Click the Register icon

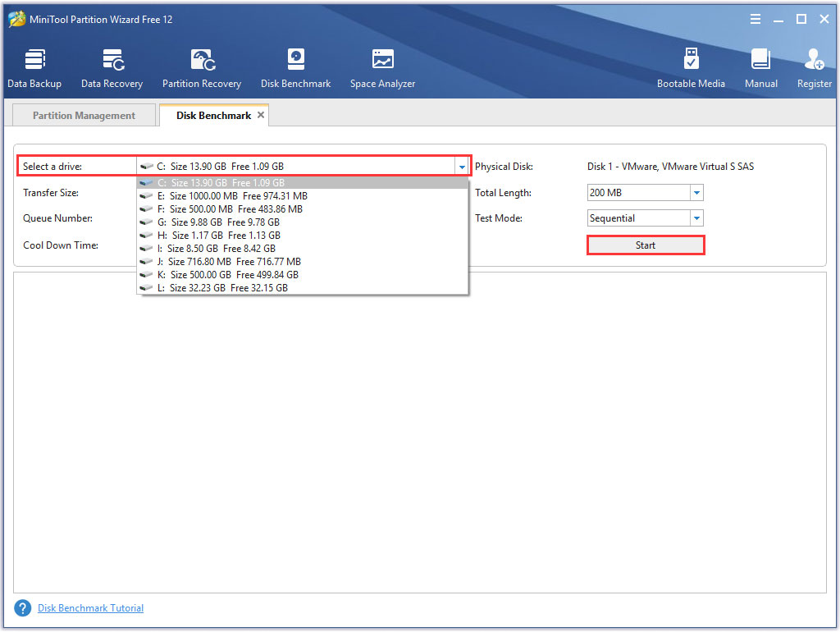813,67
